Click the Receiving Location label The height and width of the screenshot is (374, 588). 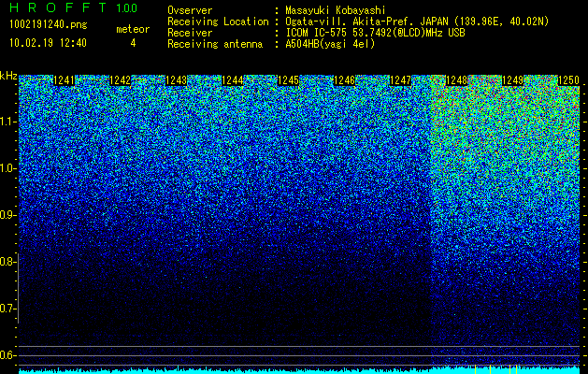(218, 22)
